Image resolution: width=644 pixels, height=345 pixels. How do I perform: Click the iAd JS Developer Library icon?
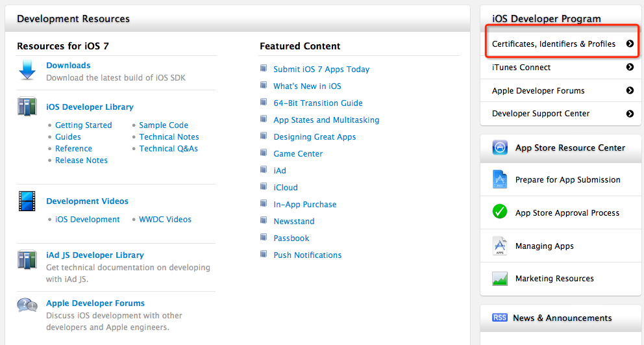click(27, 259)
